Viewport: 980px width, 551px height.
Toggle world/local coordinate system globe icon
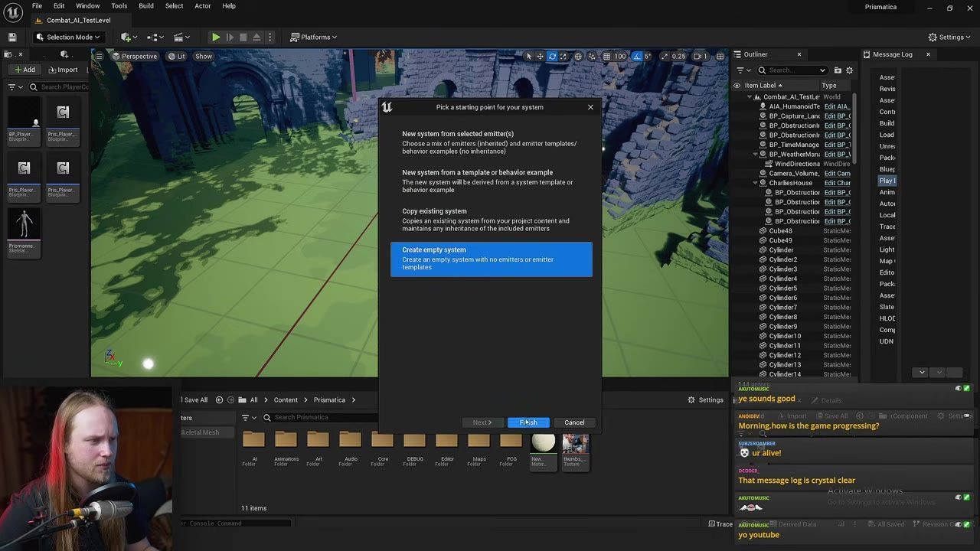[578, 56]
